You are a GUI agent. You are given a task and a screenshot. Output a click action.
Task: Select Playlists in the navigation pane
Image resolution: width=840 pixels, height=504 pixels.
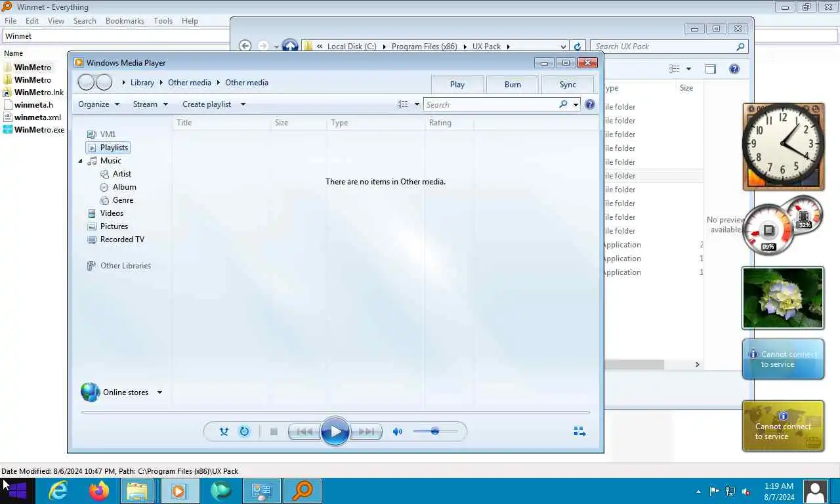click(108, 148)
